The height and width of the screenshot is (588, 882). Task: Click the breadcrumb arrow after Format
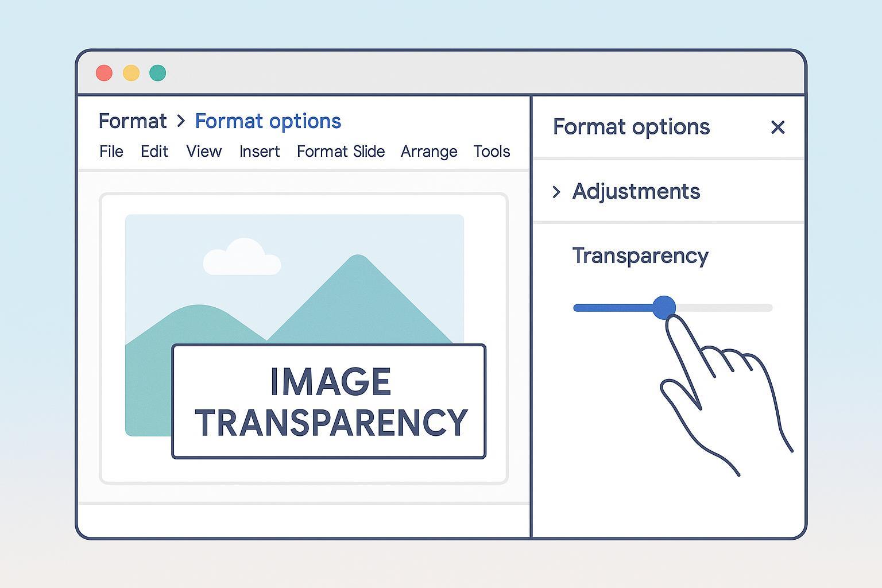pyautogui.click(x=181, y=121)
